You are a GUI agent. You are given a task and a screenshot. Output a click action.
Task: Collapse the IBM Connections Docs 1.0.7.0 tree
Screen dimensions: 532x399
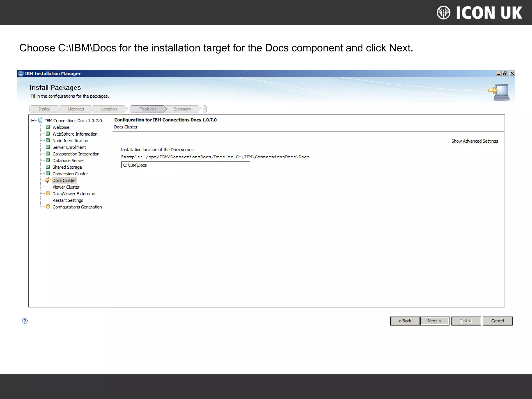click(33, 121)
